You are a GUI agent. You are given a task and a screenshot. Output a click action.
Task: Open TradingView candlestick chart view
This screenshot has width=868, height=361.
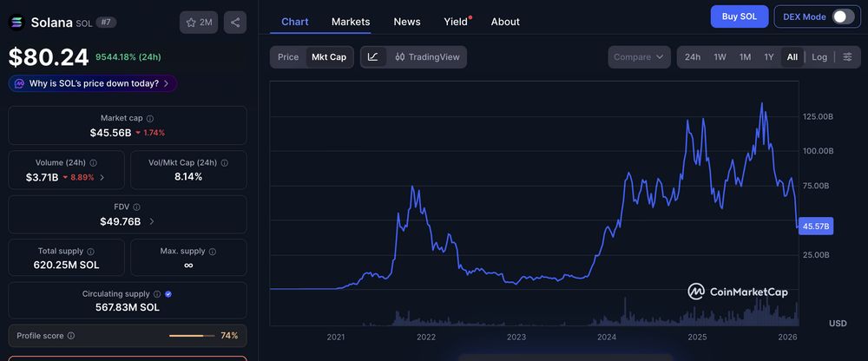click(427, 57)
